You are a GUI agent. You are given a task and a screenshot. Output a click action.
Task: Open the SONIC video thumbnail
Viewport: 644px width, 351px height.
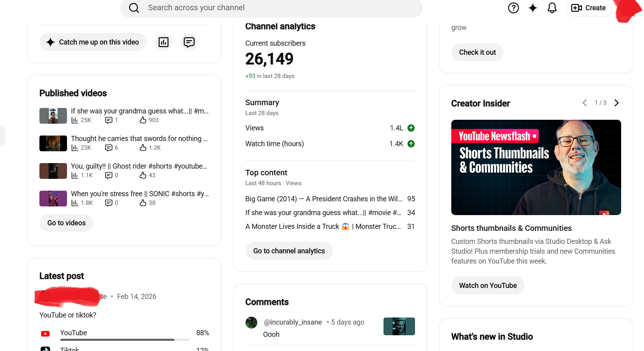[53, 199]
